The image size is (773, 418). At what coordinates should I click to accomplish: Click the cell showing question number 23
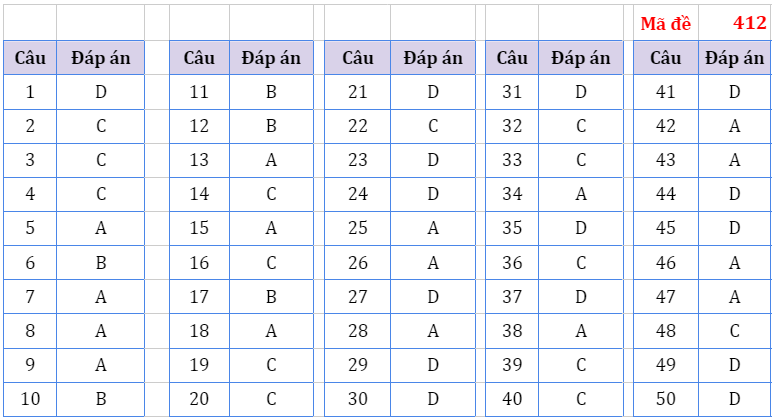tap(358, 160)
